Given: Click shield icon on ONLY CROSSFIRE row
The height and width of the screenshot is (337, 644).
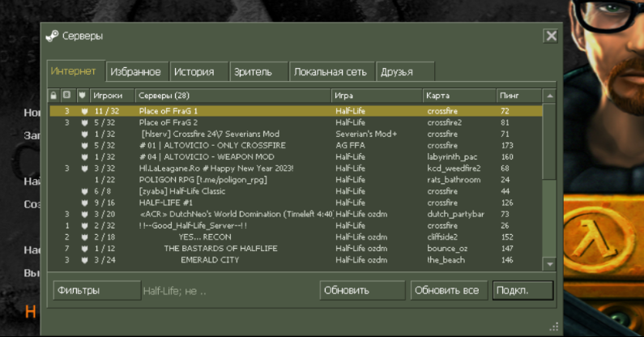Looking at the screenshot, I should pyautogui.click(x=84, y=146).
